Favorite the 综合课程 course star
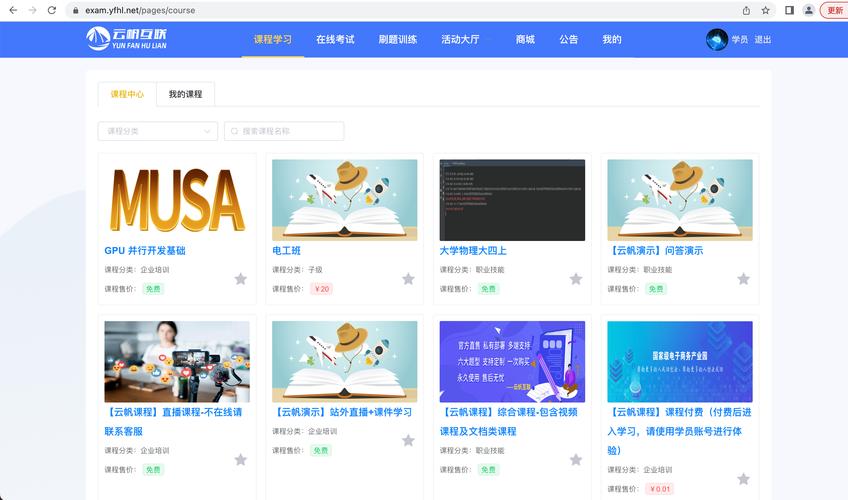848x500 pixels. 576,460
